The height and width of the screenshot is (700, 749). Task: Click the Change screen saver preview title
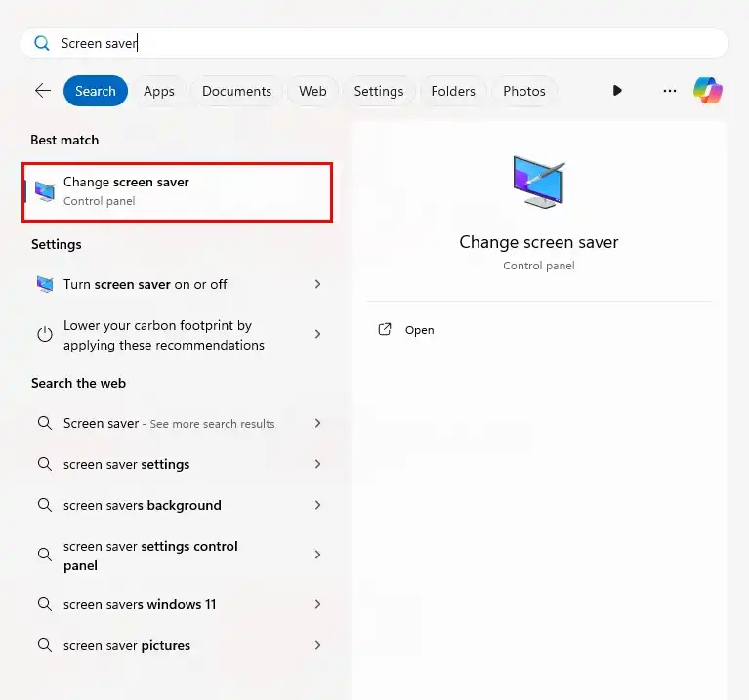click(539, 242)
